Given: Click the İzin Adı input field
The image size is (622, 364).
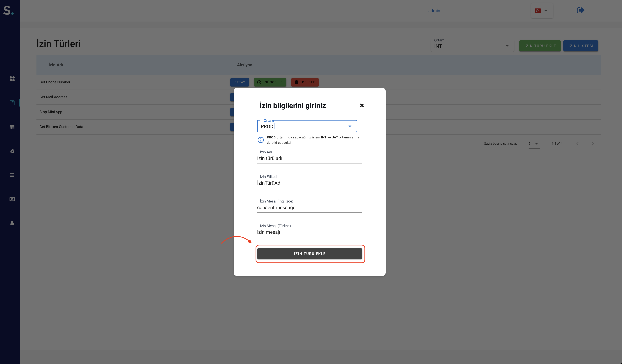Looking at the screenshot, I should tap(309, 158).
